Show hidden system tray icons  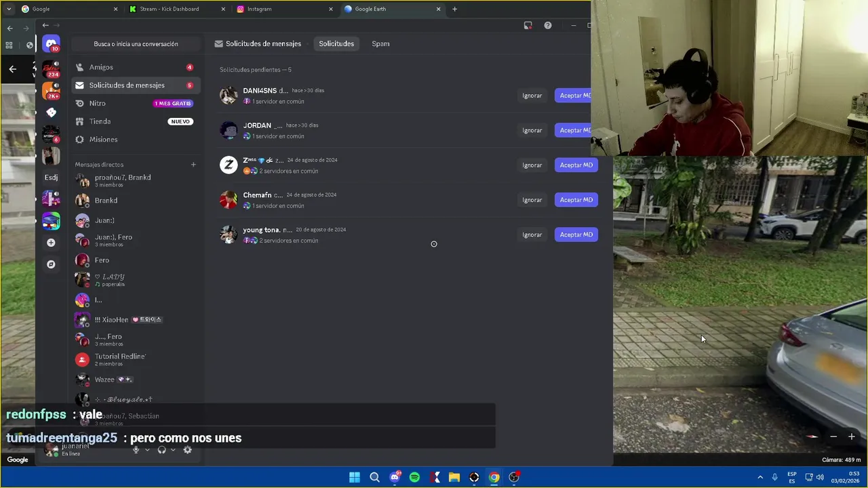click(760, 477)
